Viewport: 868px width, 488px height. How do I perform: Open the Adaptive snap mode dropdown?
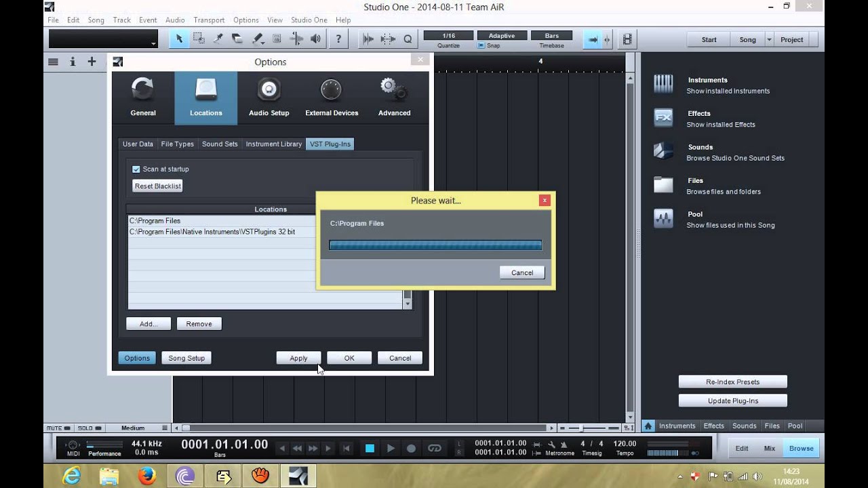(x=502, y=35)
